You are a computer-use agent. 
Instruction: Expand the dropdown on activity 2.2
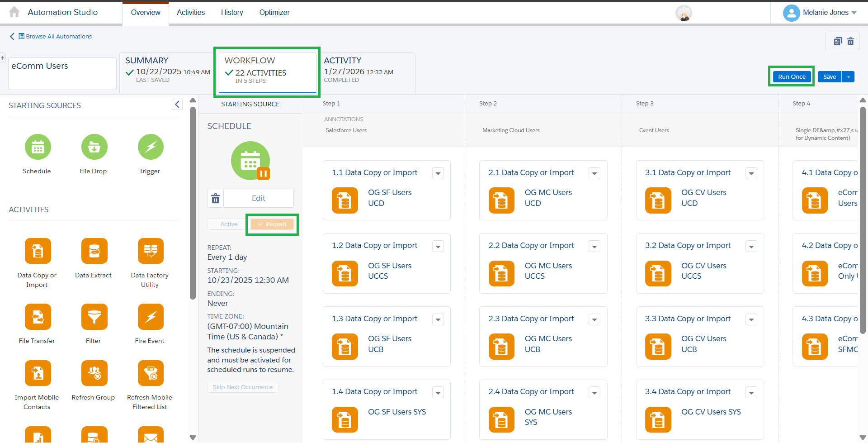click(x=594, y=247)
